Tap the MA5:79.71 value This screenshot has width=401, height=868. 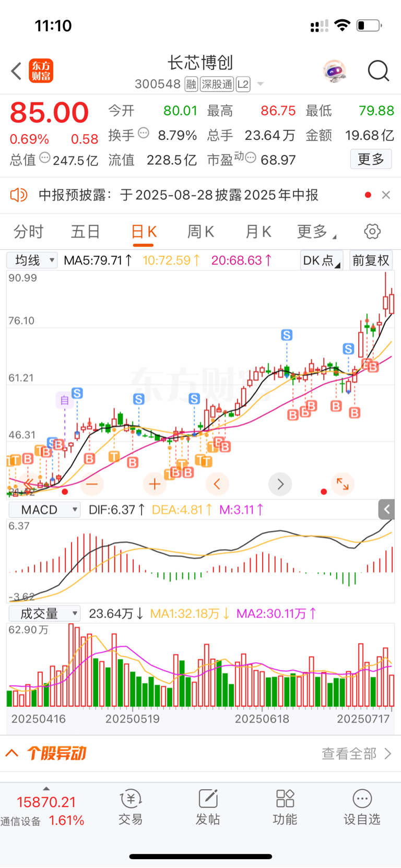point(98,260)
